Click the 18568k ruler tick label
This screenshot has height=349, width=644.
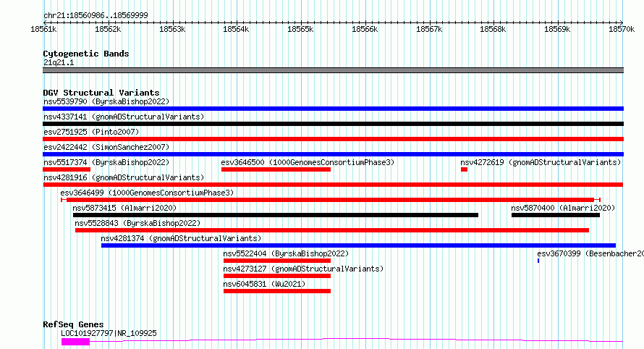pos(493,29)
